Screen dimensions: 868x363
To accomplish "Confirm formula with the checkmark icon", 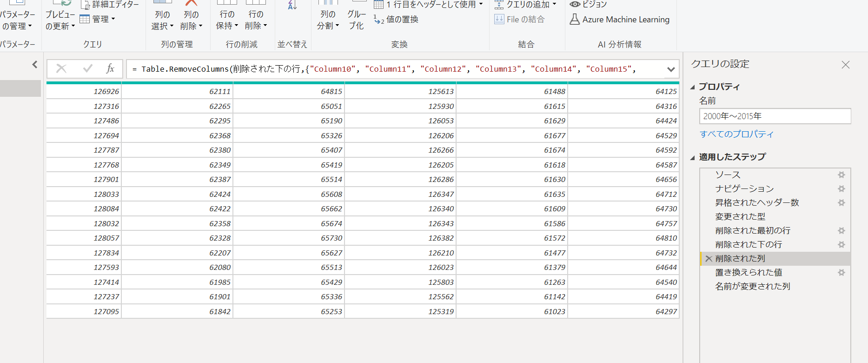I will point(87,69).
